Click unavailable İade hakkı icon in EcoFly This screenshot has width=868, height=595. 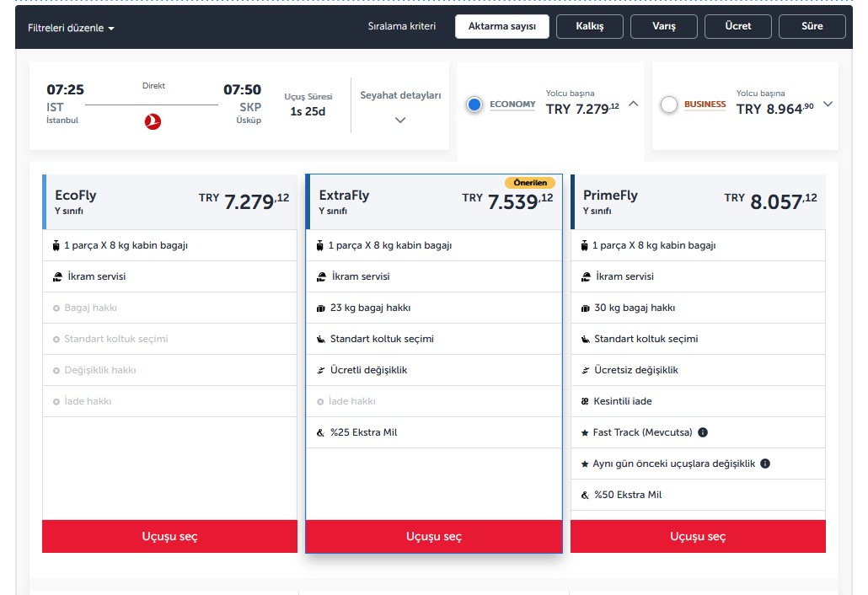56,402
